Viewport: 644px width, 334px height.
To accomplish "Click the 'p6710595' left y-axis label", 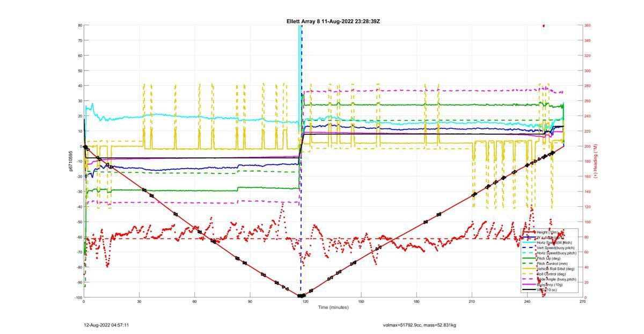I will (70, 161).
